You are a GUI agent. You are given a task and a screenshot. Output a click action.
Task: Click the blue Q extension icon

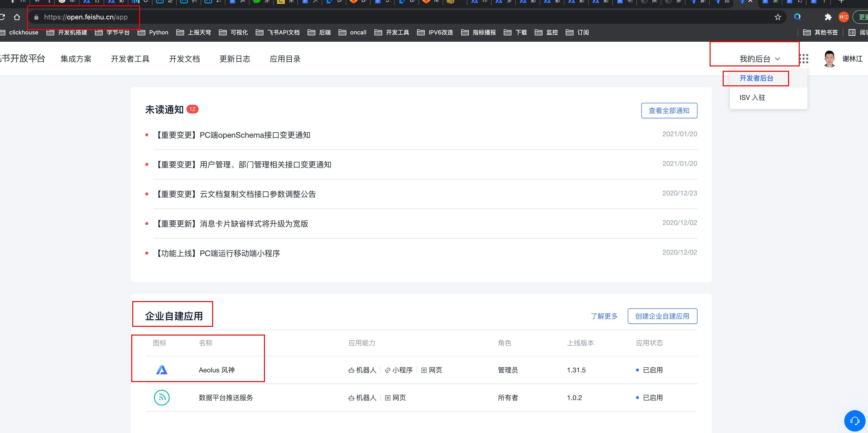797,17
